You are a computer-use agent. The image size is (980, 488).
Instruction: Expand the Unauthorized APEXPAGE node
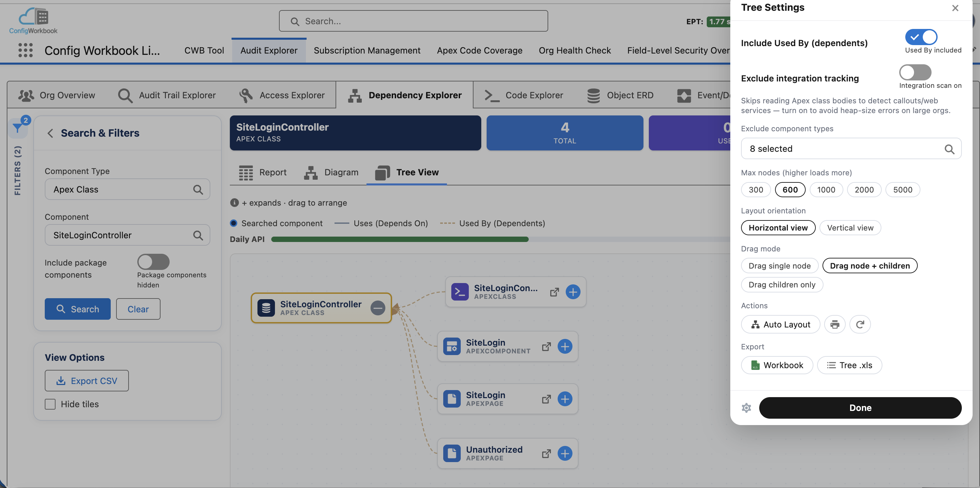click(x=565, y=453)
